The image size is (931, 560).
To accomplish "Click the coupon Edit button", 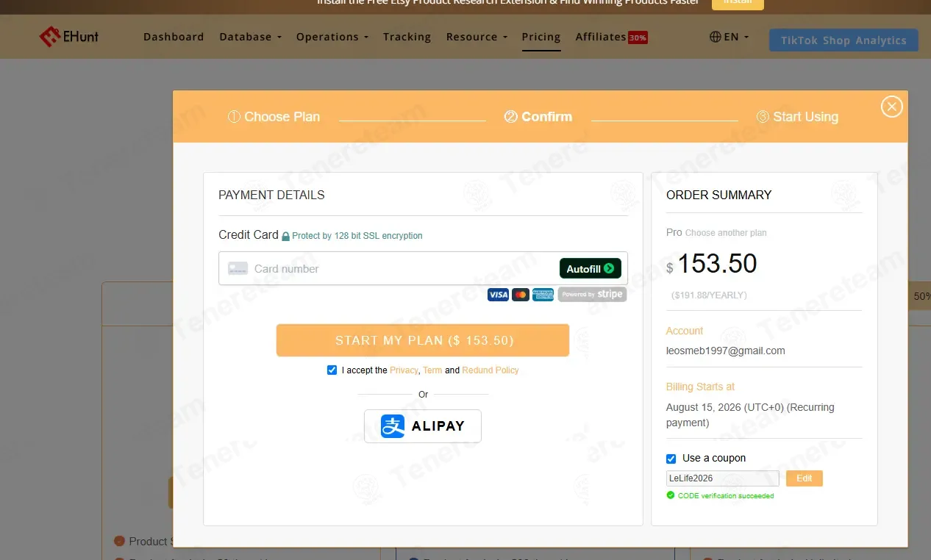I will [805, 478].
